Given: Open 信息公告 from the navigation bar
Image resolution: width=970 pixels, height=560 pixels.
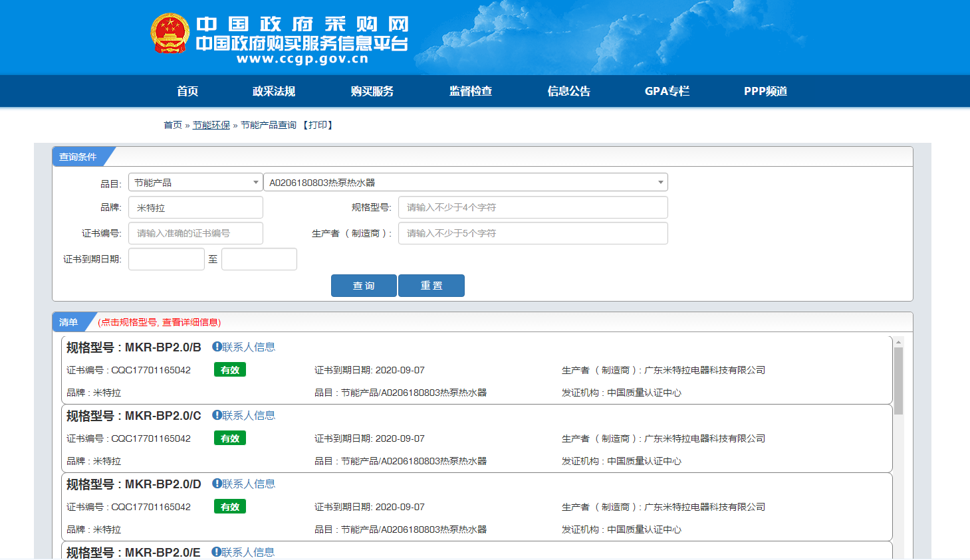Looking at the screenshot, I should pos(569,91).
